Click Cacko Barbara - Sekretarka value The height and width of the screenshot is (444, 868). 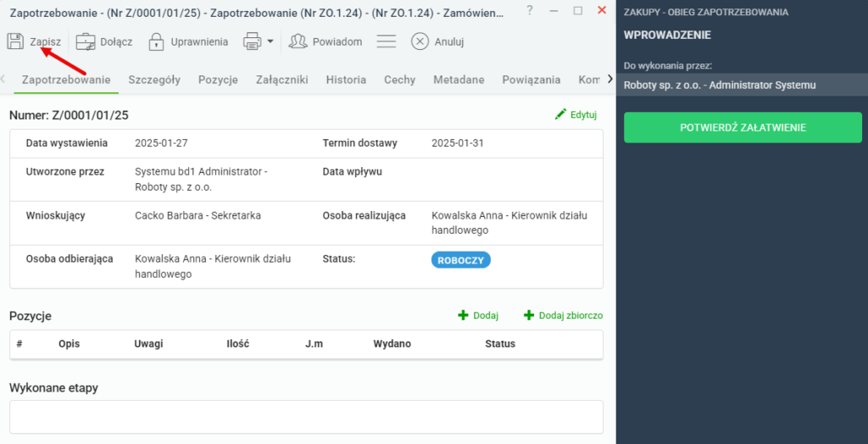click(198, 215)
